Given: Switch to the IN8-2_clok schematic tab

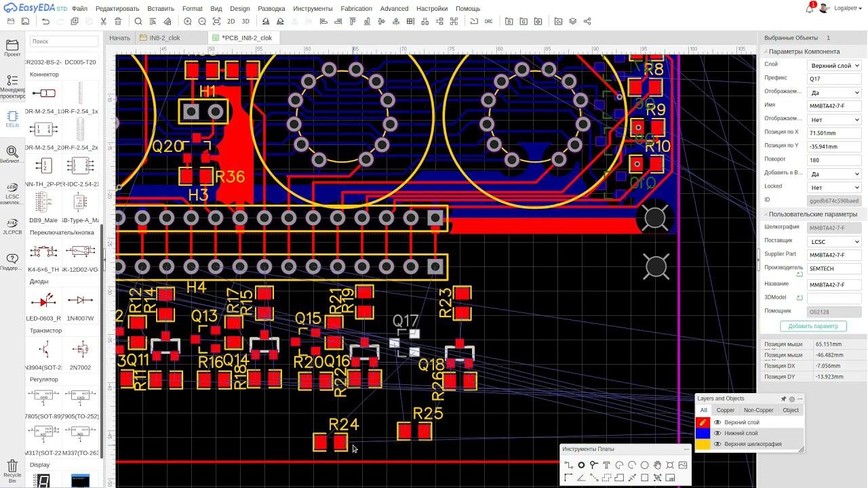Looking at the screenshot, I should (x=170, y=38).
